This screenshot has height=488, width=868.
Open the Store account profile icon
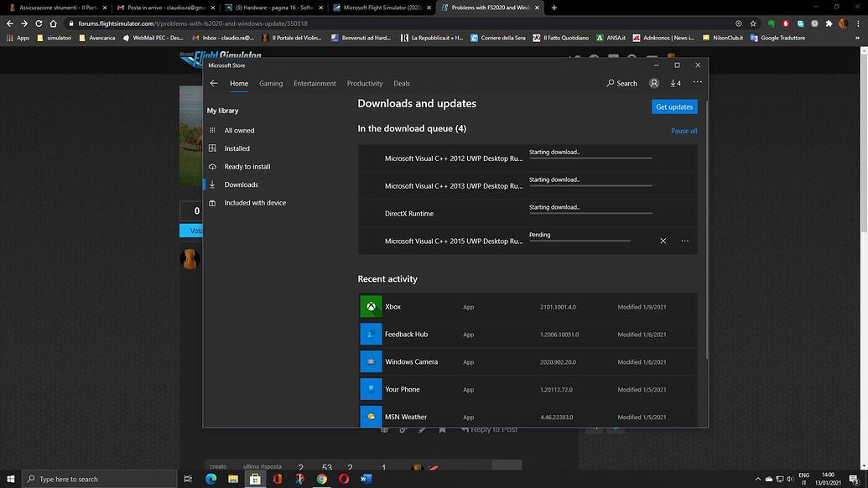tap(654, 83)
